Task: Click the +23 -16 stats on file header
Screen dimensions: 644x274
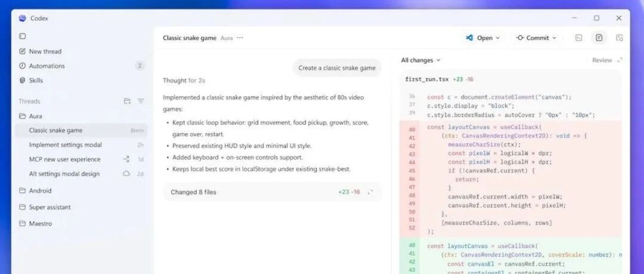Action: tap(463, 79)
